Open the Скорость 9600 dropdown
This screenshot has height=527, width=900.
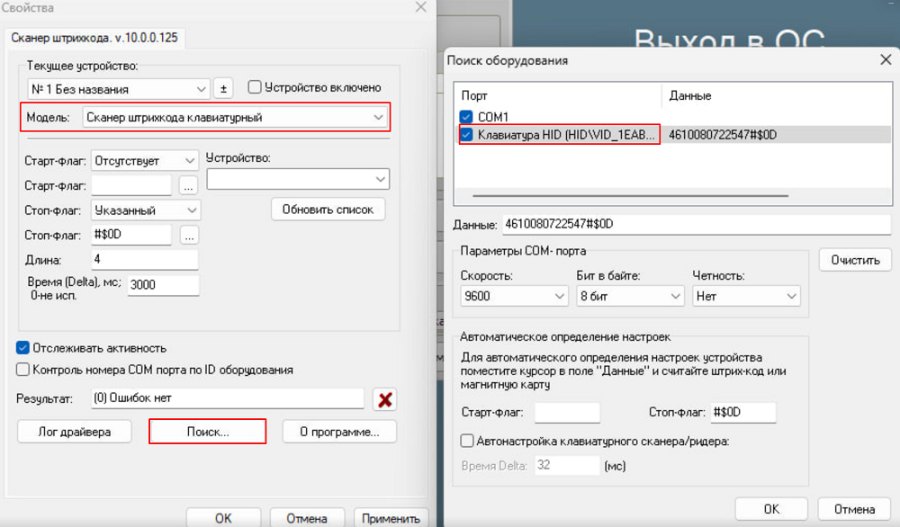pyautogui.click(x=514, y=296)
